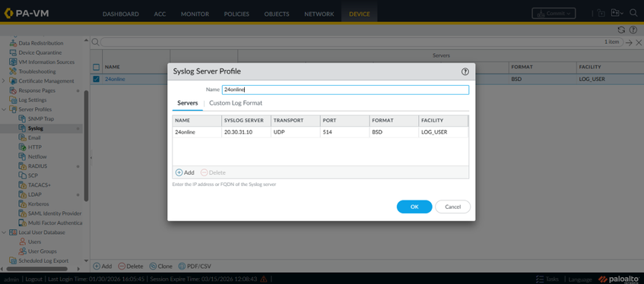Click the sidebar vertical scrollbar
Image resolution: width=644 pixels, height=284 pixels.
tap(86, 146)
